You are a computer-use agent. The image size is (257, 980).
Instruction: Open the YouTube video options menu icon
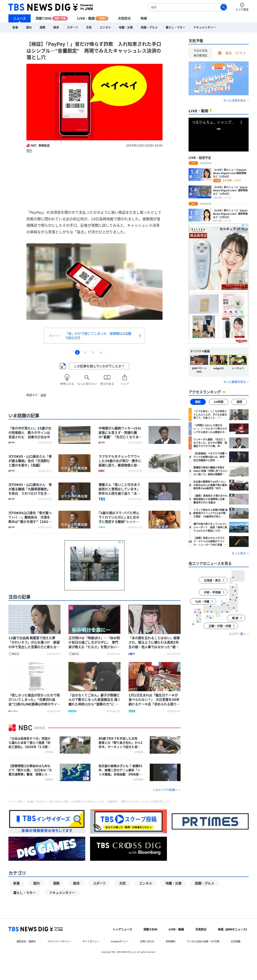[241, 122]
